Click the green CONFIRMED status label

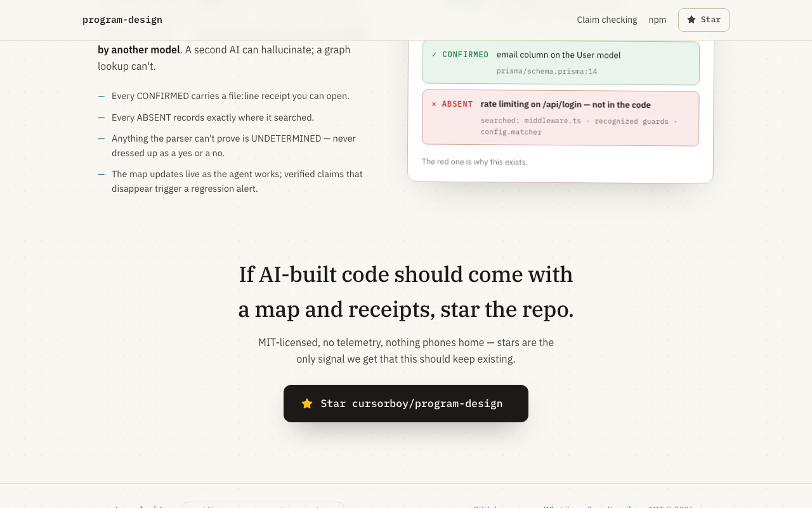tap(466, 55)
